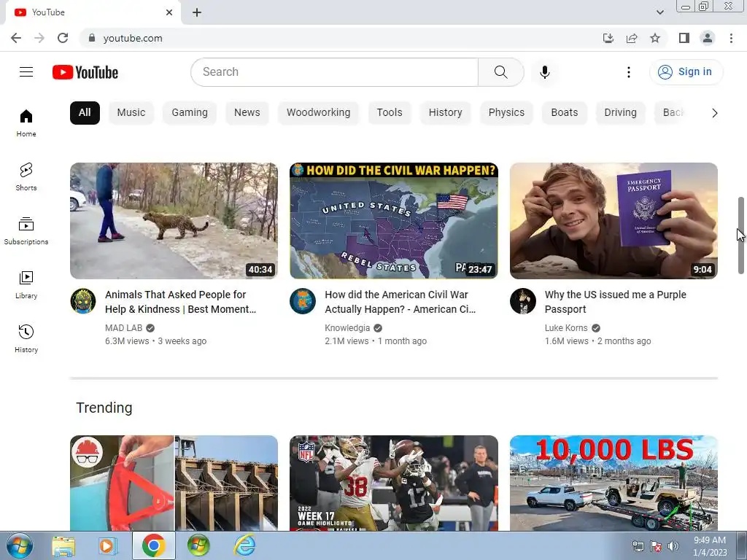The height and width of the screenshot is (560, 747).
Task: Share this page icon in address bar
Action: click(632, 38)
